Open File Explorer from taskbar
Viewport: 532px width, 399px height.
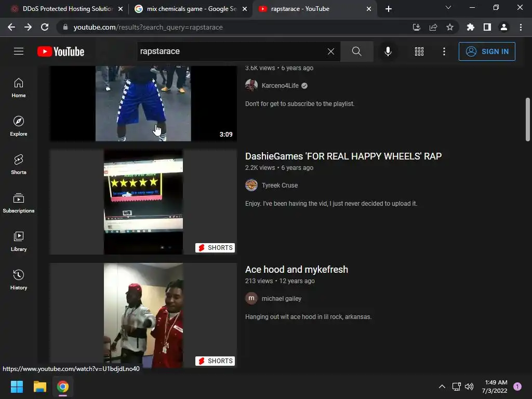39,387
